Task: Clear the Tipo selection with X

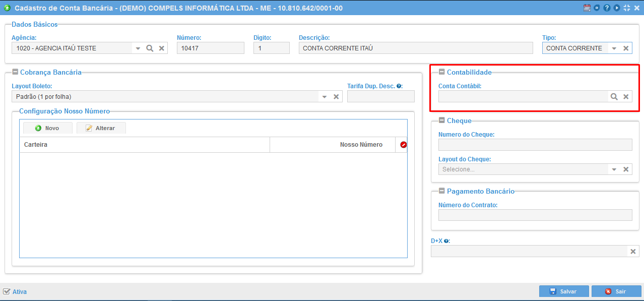Action: pyautogui.click(x=626, y=48)
